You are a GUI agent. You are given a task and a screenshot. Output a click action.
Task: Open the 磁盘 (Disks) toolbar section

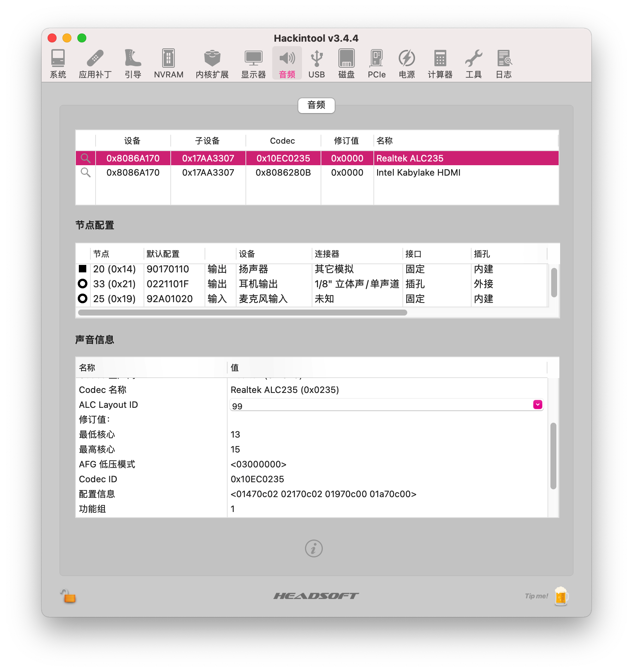pyautogui.click(x=346, y=64)
